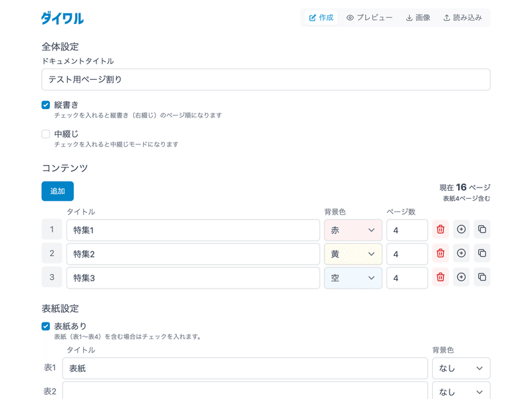Uncheck the 縦書き checkbox

(x=46, y=105)
